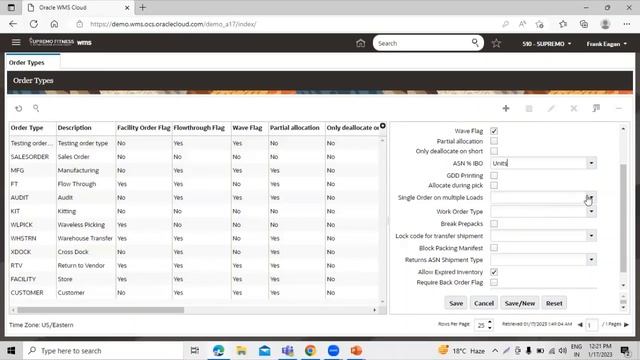Open the 510 - SUPREMO facility dropdown
The image size is (640, 360).
tap(547, 44)
